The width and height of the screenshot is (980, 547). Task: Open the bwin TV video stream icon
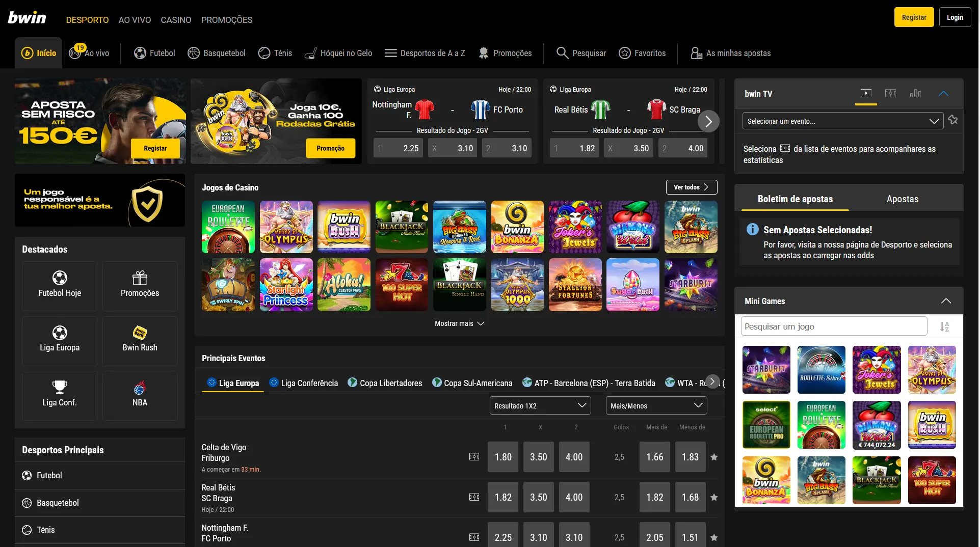866,93
